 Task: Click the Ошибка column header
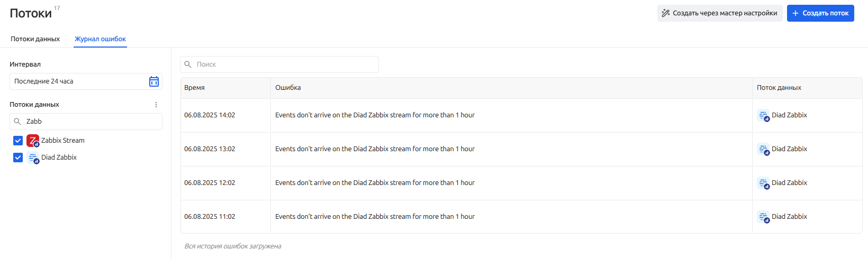(288, 88)
